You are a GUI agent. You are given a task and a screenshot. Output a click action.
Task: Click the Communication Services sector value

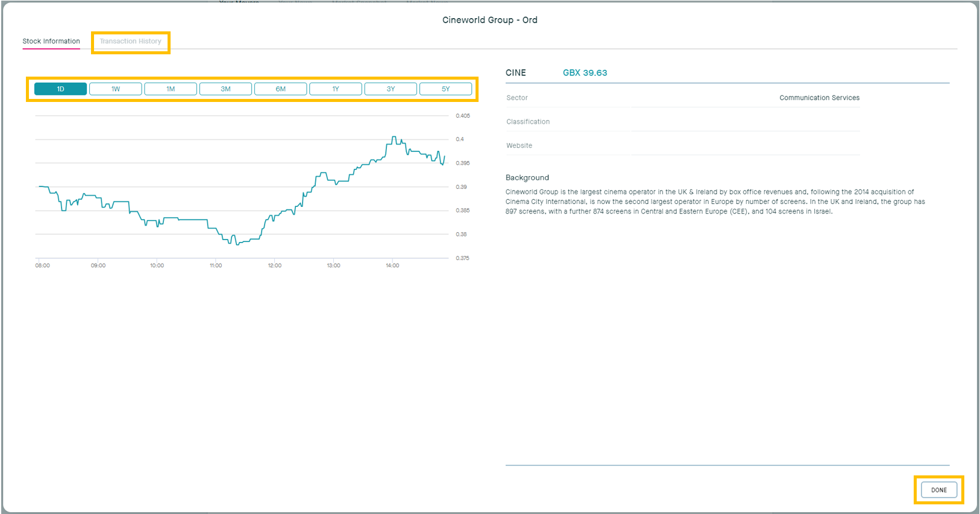pos(819,98)
